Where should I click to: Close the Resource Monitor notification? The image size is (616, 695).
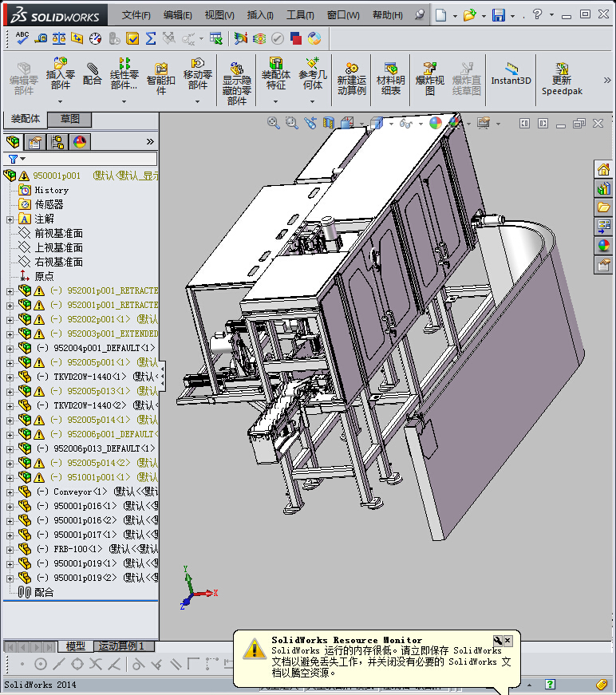[507, 641]
